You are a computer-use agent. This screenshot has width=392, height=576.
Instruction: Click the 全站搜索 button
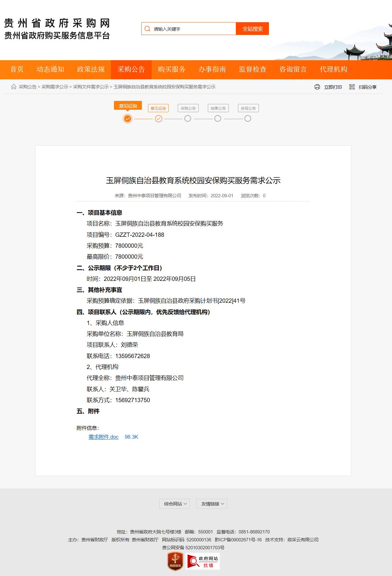pos(253,29)
